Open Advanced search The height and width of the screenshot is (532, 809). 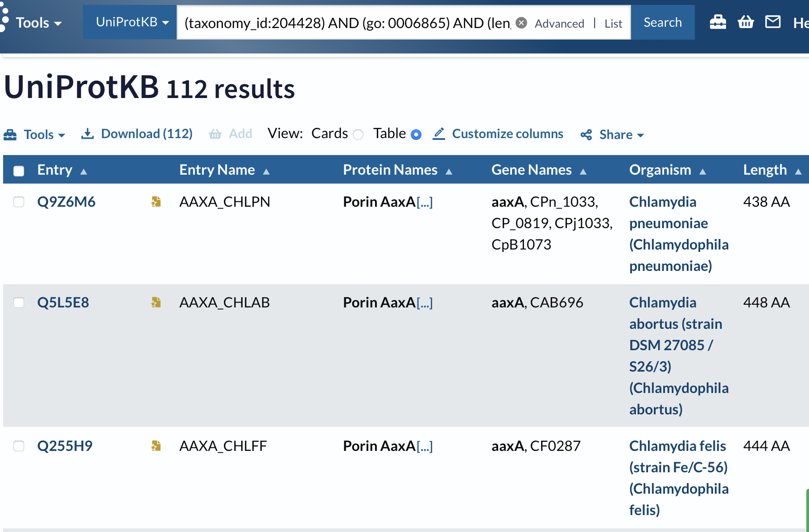click(x=559, y=23)
